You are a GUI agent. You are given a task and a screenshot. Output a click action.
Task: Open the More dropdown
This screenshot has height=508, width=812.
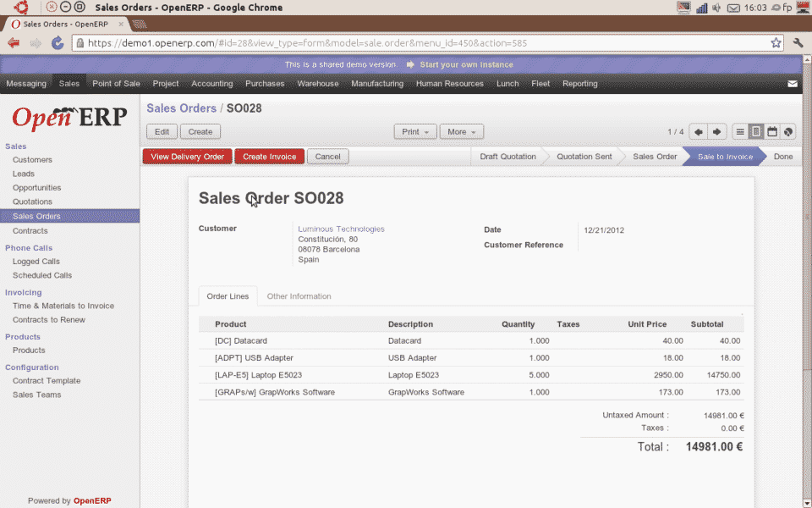(x=462, y=132)
